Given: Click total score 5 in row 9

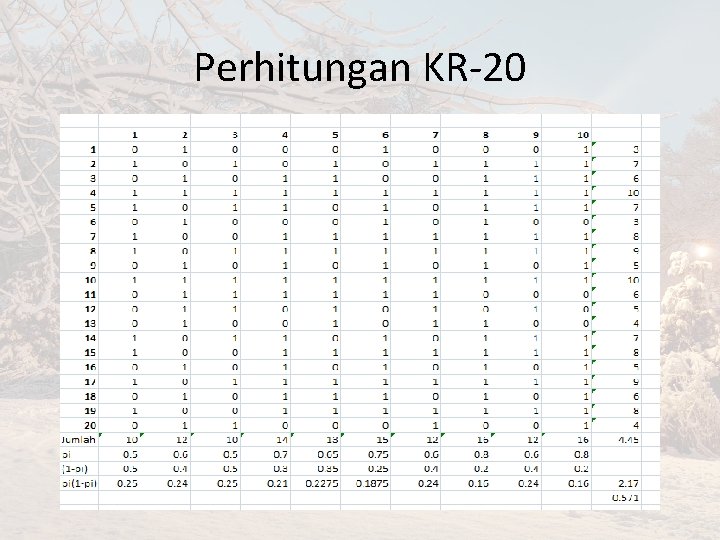Looking at the screenshot, I should coord(636,266).
